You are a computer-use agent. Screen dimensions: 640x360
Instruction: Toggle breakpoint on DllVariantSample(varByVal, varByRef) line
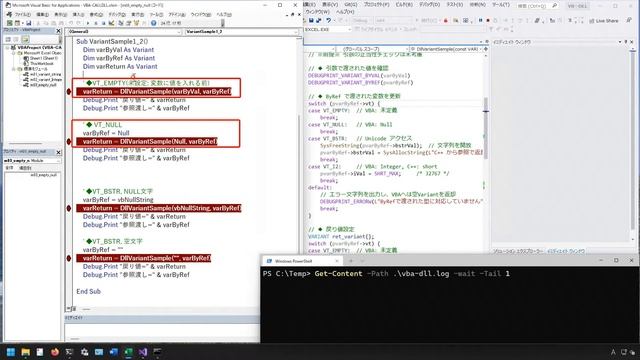pos(69,91)
